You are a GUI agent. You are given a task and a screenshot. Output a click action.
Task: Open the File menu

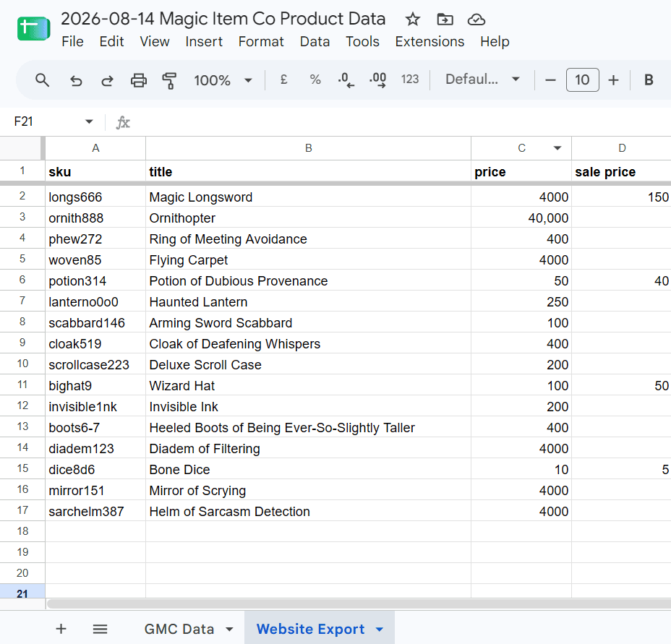pyautogui.click(x=72, y=41)
